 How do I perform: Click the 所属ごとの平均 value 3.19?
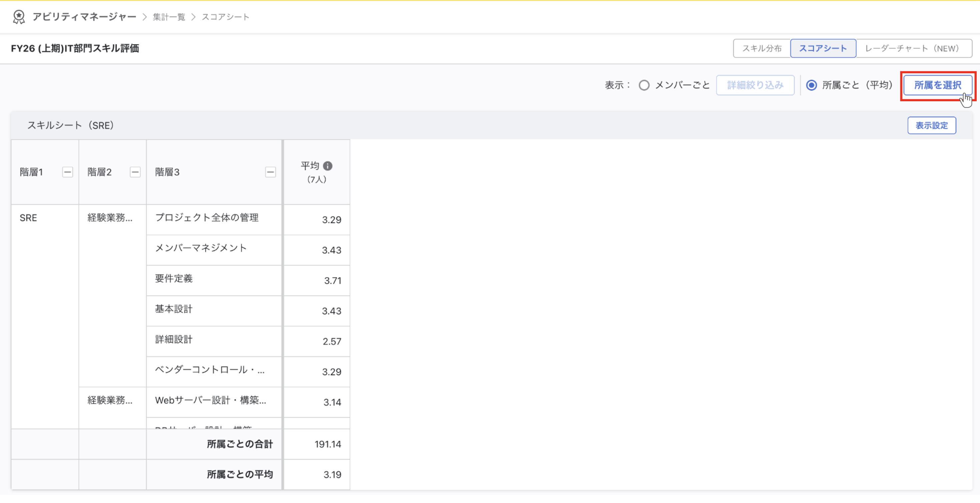pyautogui.click(x=332, y=474)
